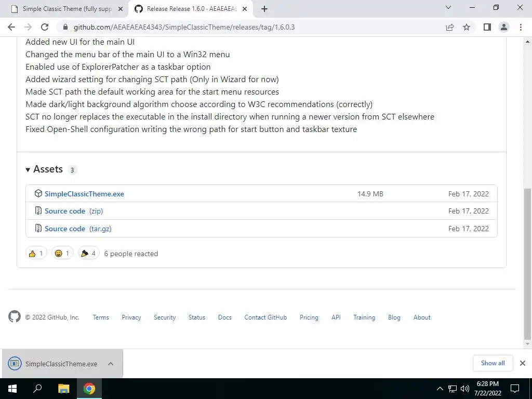
Task: Open the Chrome profile avatar menu
Action: [x=504, y=27]
